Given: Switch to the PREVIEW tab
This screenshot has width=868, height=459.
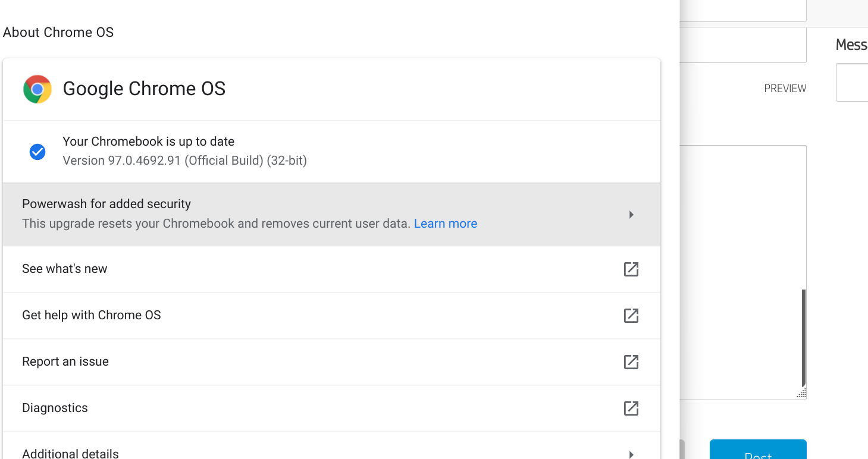Looking at the screenshot, I should (785, 88).
